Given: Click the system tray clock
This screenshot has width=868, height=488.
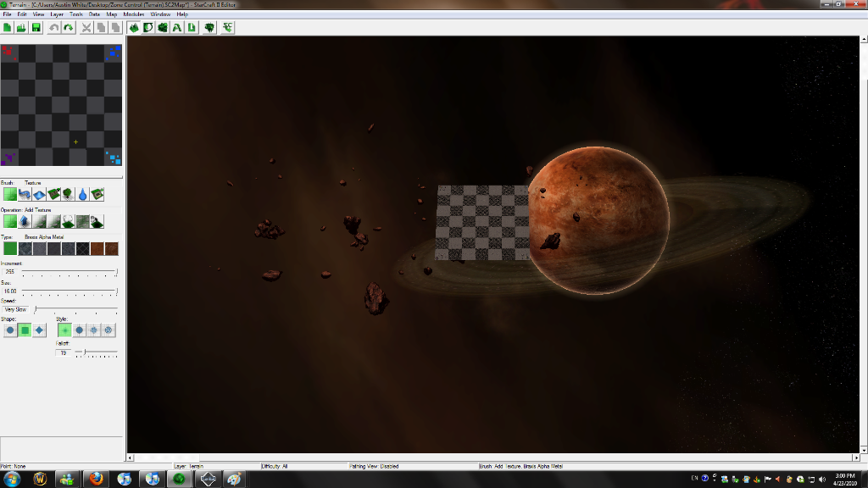Looking at the screenshot, I should click(x=845, y=480).
